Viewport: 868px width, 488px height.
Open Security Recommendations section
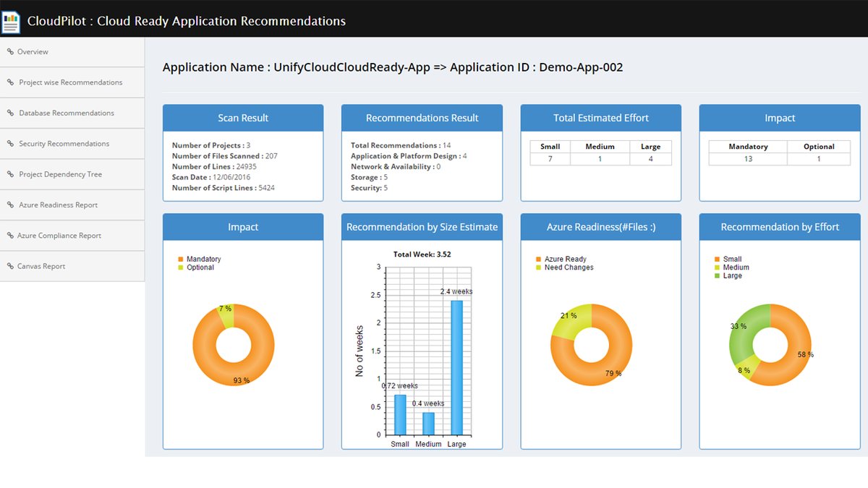pyautogui.click(x=72, y=143)
